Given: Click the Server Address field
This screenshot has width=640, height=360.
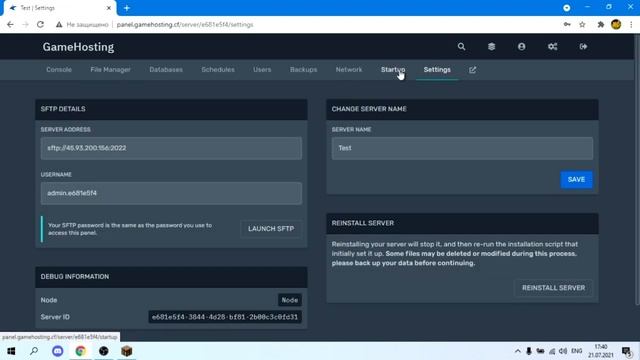Looking at the screenshot, I should [171, 148].
